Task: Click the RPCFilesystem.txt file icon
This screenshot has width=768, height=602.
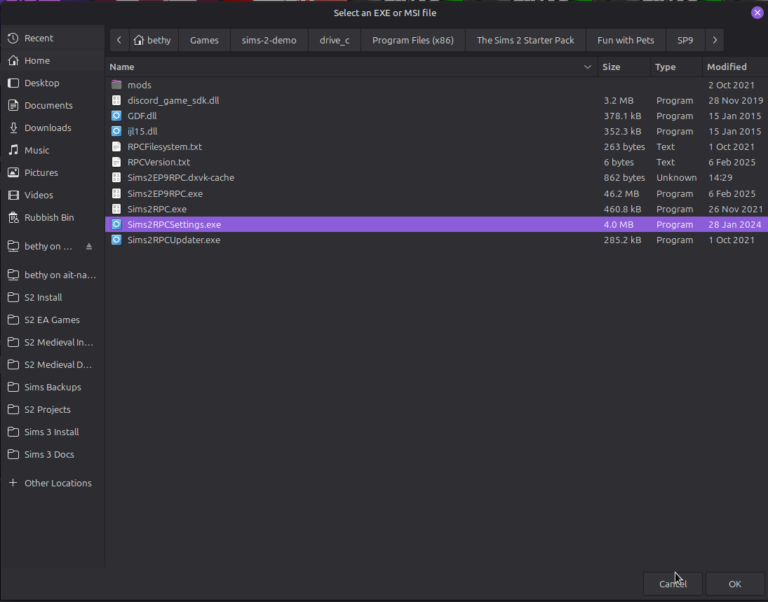Action: click(116, 147)
